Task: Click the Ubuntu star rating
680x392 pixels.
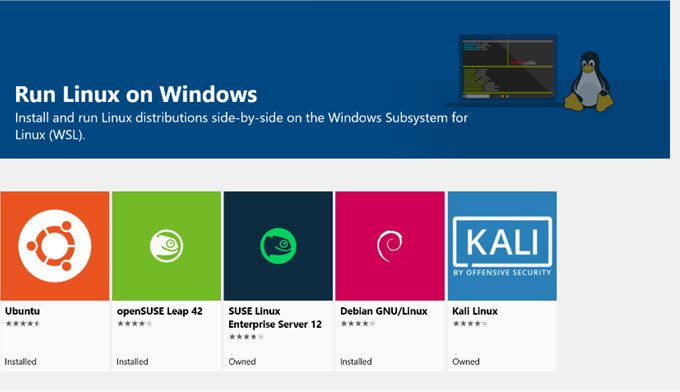Action: click(23, 323)
